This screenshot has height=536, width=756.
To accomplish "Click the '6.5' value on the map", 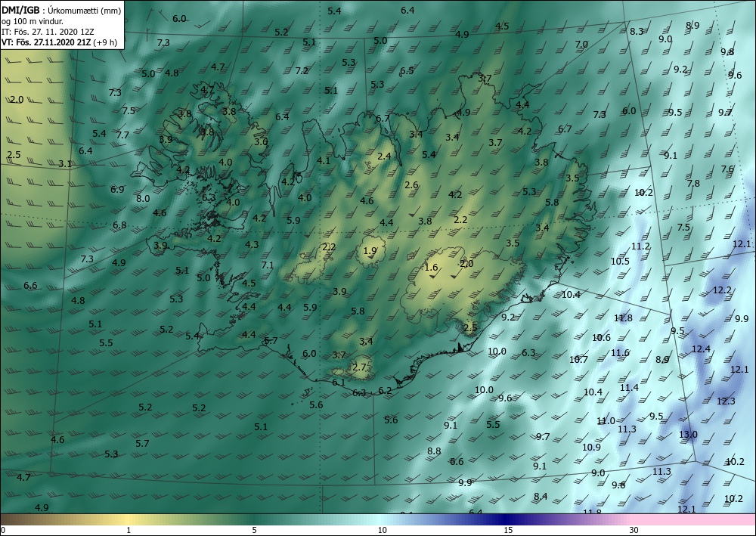I will 407,70.
